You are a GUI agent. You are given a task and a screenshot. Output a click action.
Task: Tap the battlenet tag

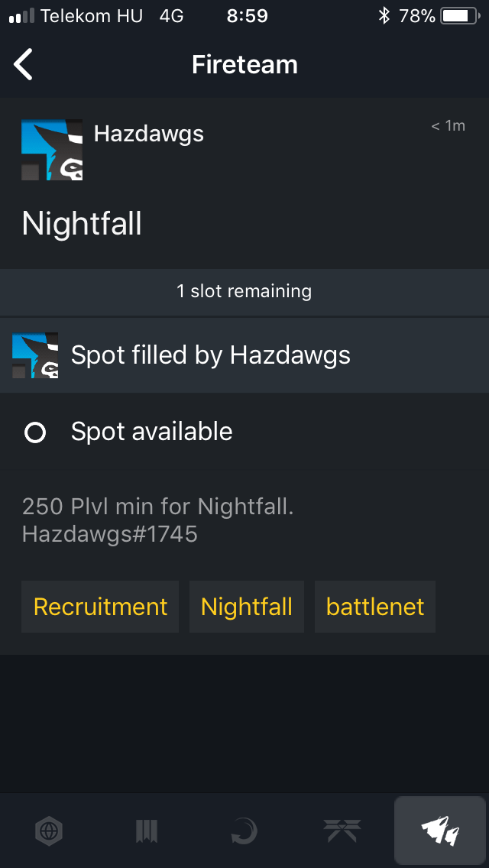pos(375,607)
